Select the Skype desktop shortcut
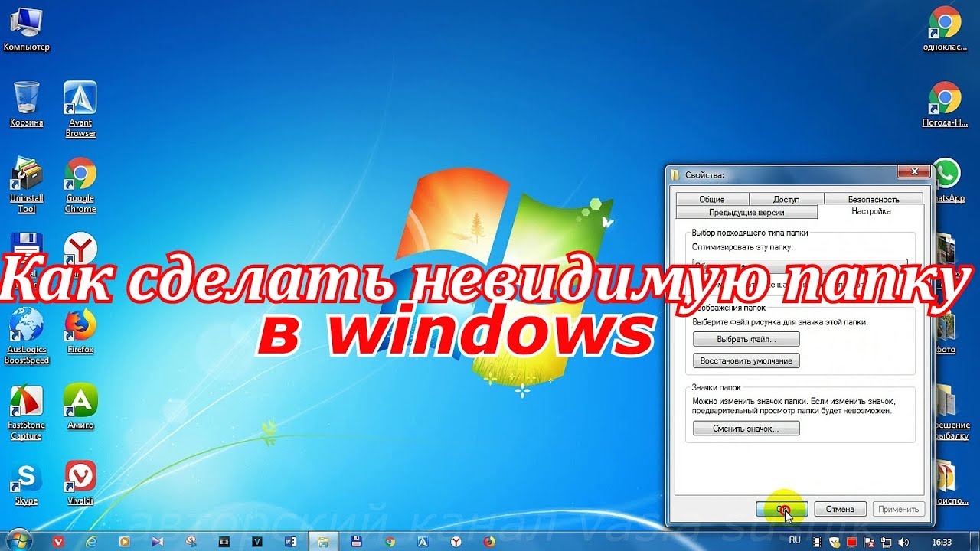Viewport: 980px width, 551px height. tap(27, 482)
